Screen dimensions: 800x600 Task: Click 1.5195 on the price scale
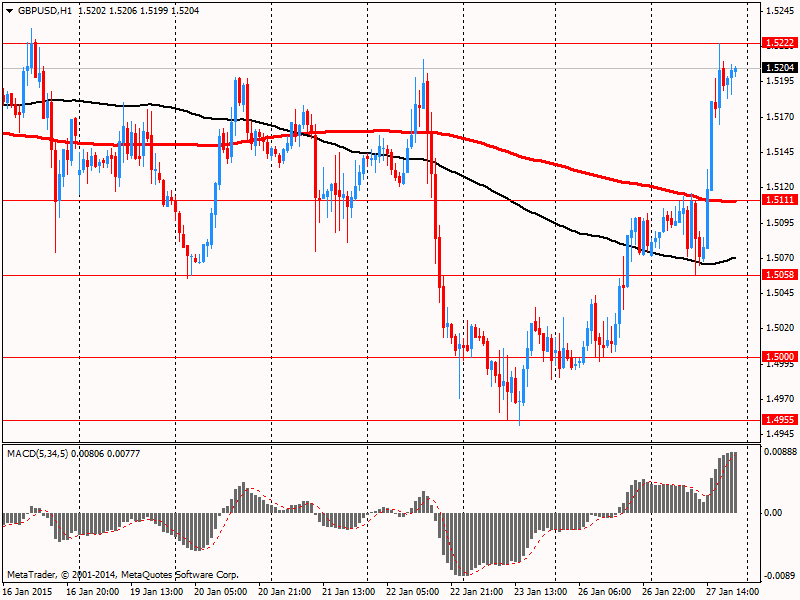[780, 81]
